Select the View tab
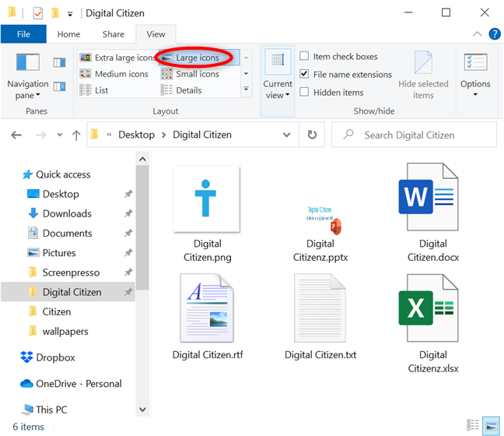Viewport: 504px width, 436px height. click(156, 34)
